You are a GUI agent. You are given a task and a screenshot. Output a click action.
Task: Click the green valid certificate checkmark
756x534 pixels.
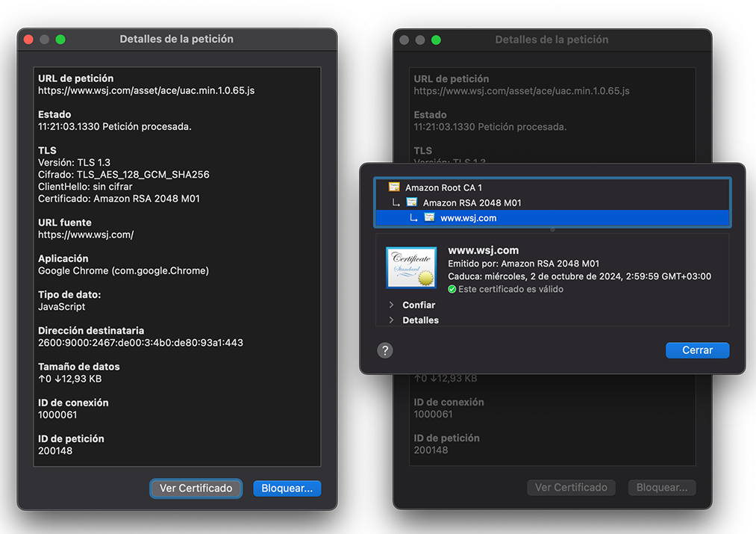(x=452, y=290)
